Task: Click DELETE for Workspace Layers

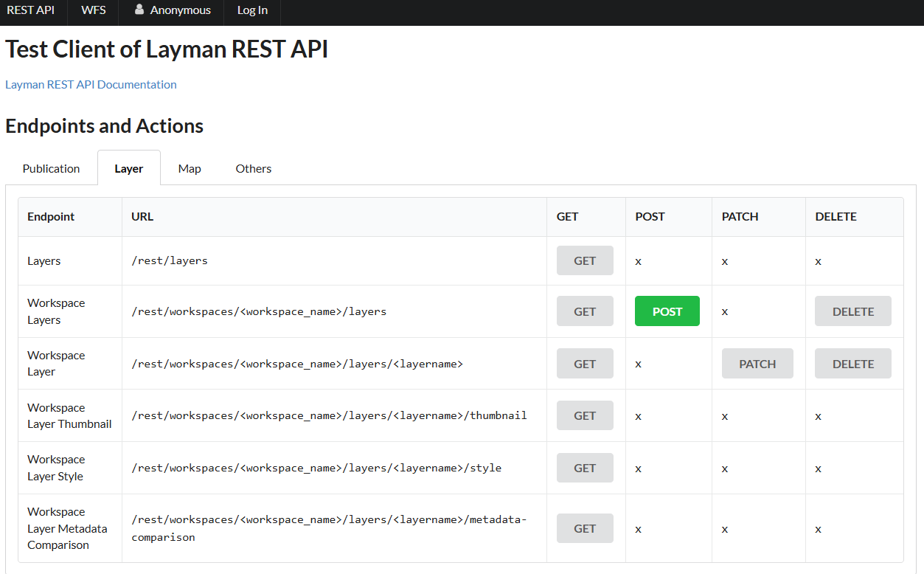Action: pos(852,311)
